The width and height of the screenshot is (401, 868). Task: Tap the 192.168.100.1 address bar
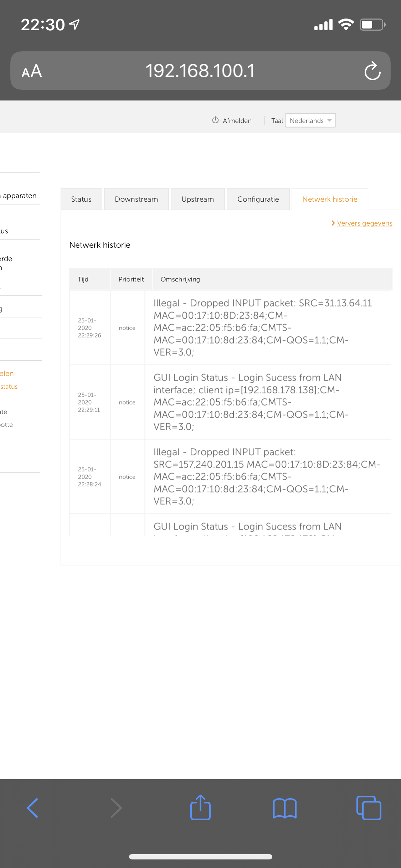[x=200, y=71]
